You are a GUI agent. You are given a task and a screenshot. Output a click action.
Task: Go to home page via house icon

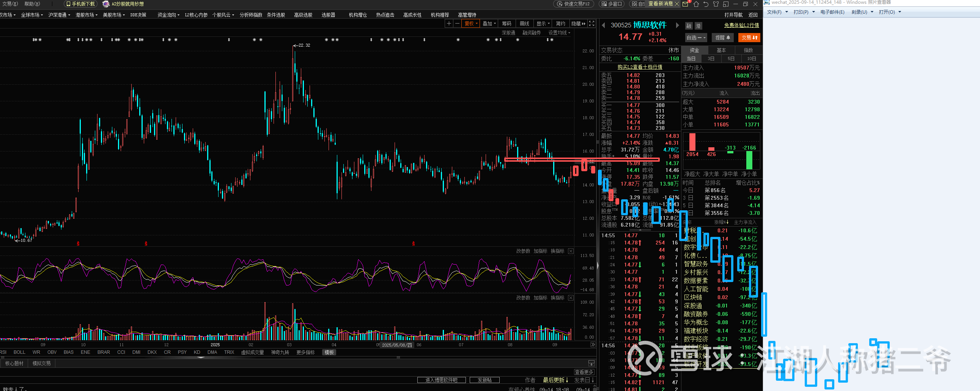(x=696, y=4)
